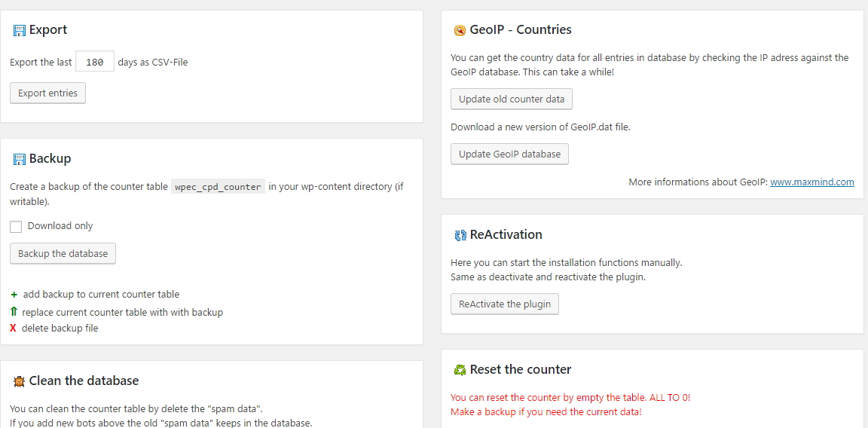The width and height of the screenshot is (868, 428).
Task: Click the Clean the database bug icon
Action: (20, 382)
